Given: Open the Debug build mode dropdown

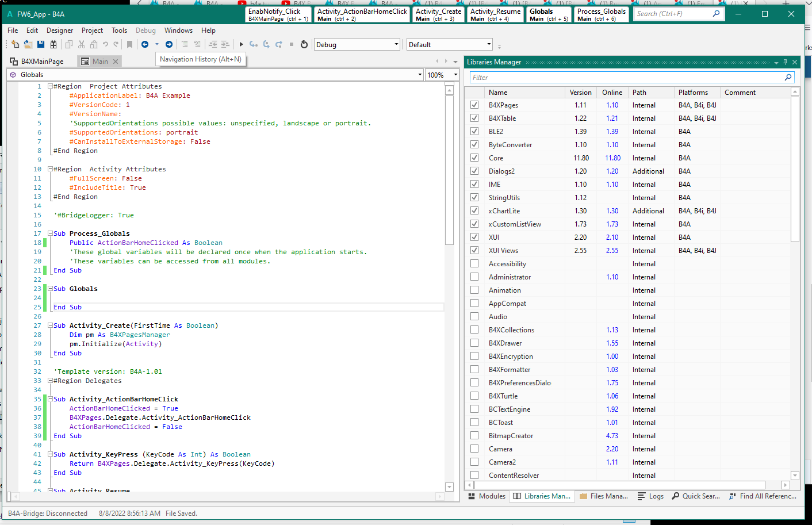Looking at the screenshot, I should coord(396,44).
